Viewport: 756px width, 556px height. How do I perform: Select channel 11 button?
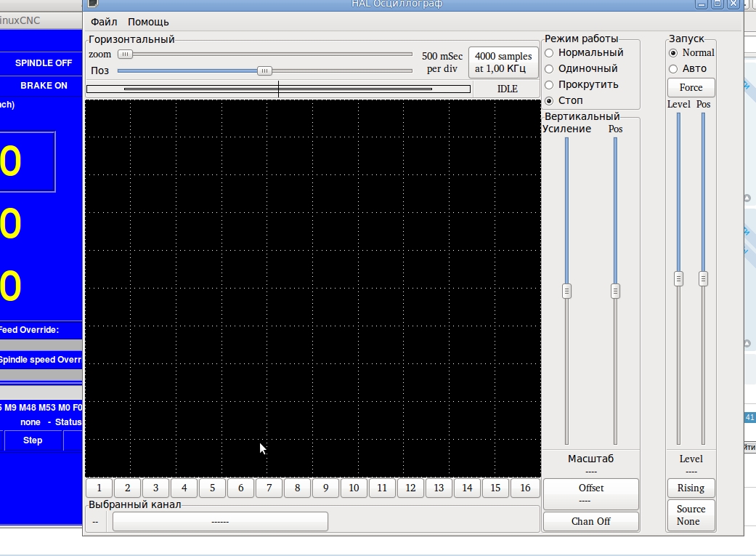pos(382,488)
